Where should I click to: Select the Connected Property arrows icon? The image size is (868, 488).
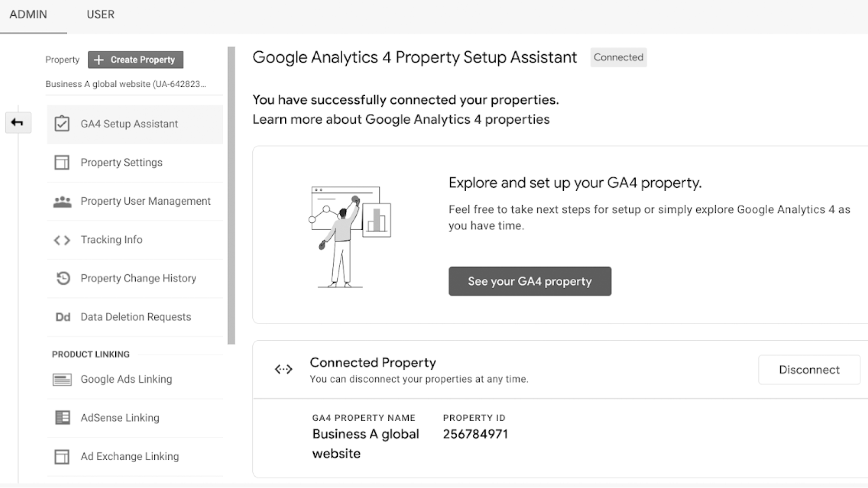point(283,369)
